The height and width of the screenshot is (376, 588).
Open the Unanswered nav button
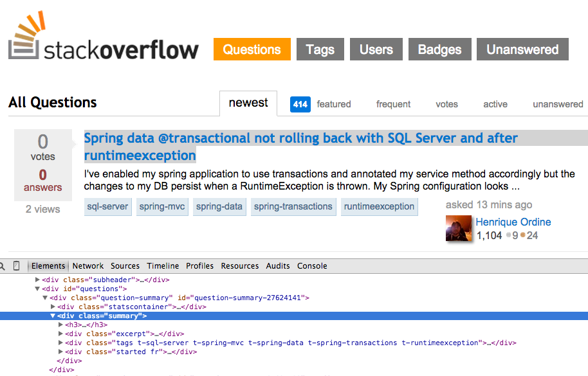coord(522,49)
